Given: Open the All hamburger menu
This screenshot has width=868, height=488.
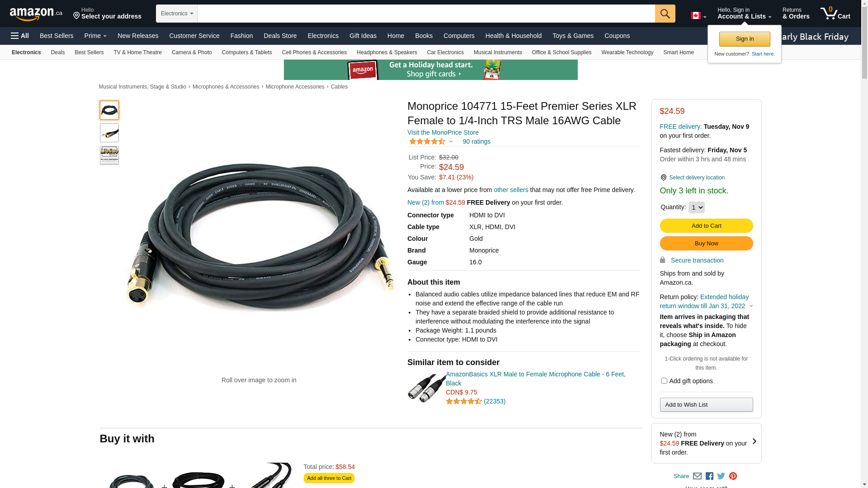Looking at the screenshot, I should tap(20, 36).
